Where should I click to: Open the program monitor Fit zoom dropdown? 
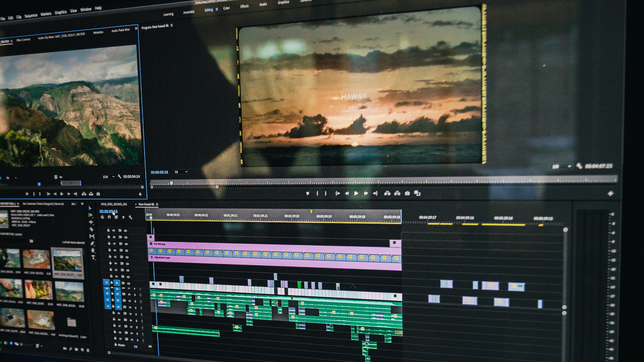tap(181, 172)
